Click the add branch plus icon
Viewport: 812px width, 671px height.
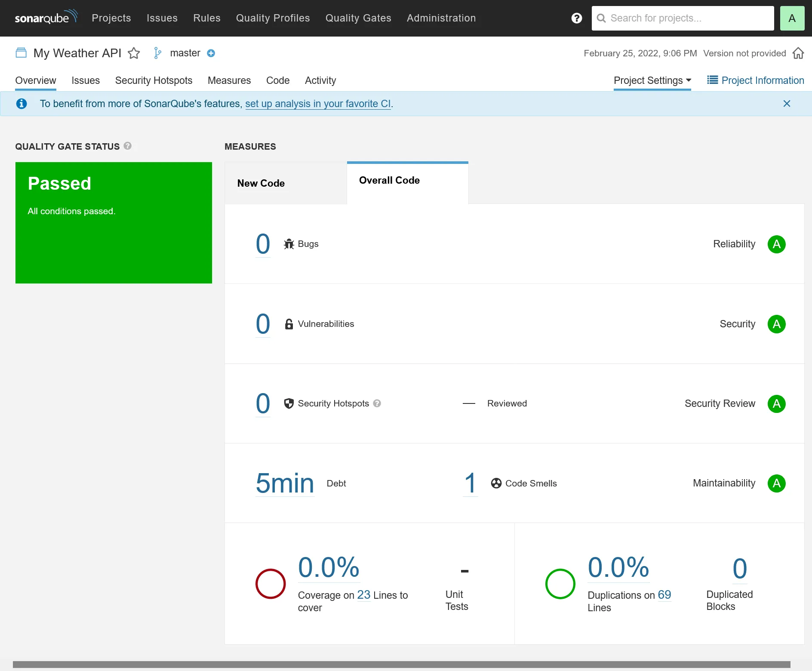point(211,53)
